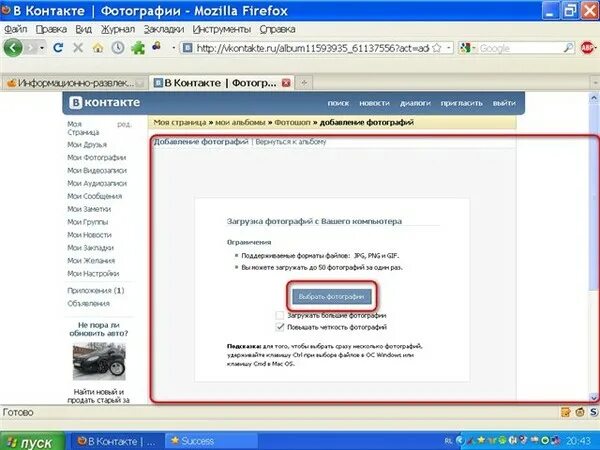Open Мои Аудиозаписи in the sidebar

click(97, 183)
